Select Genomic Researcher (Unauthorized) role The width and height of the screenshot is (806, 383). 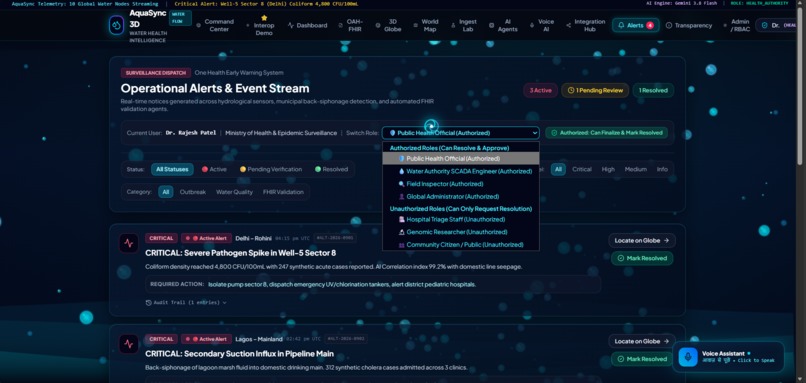point(461,232)
